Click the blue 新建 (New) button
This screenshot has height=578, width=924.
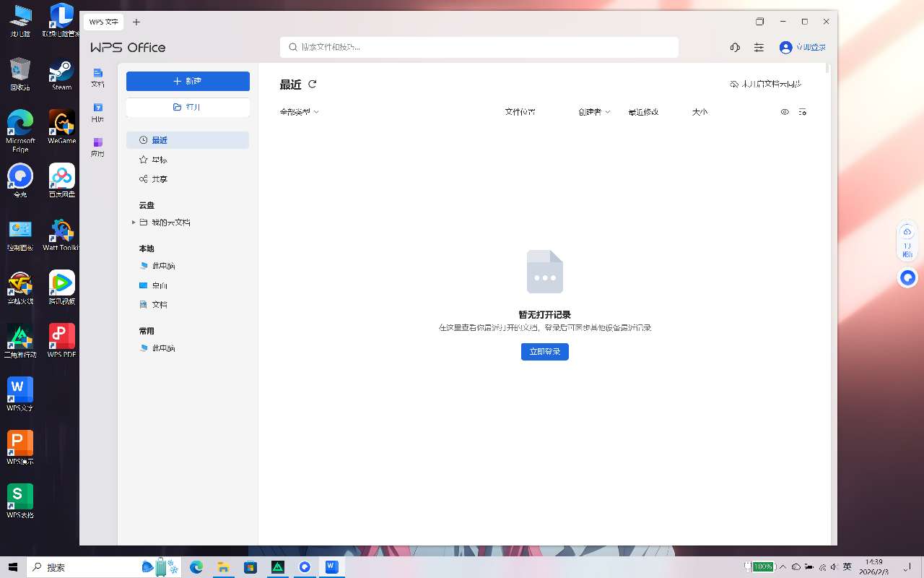point(188,81)
